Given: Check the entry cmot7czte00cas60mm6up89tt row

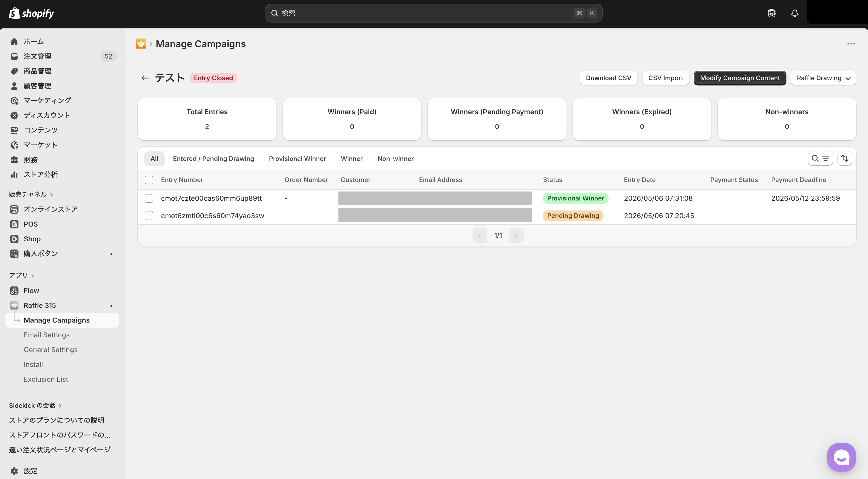Looking at the screenshot, I should pyautogui.click(x=149, y=198).
